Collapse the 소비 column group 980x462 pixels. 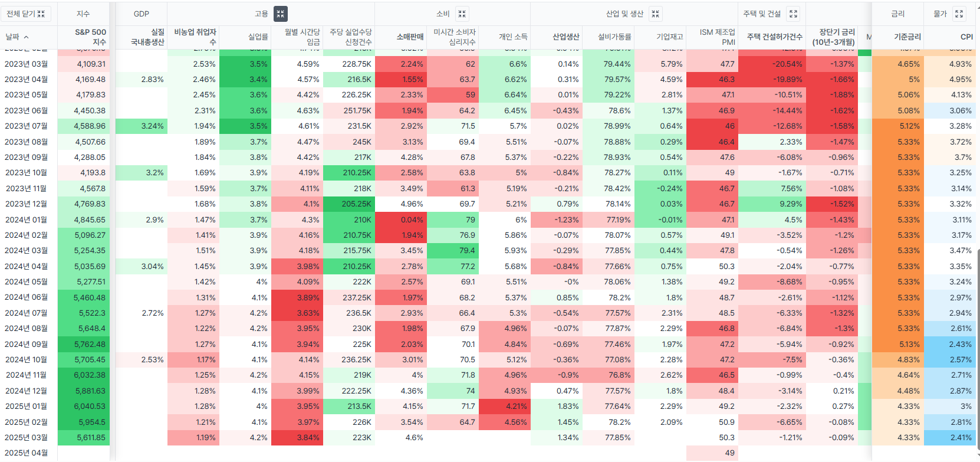[462, 14]
